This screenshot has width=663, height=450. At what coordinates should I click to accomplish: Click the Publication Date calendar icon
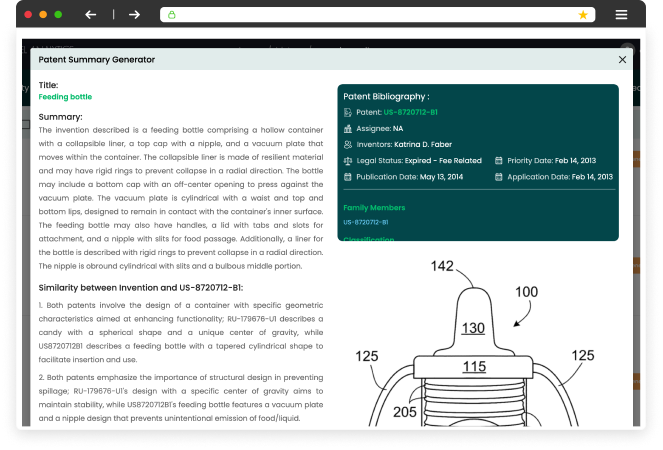click(348, 177)
